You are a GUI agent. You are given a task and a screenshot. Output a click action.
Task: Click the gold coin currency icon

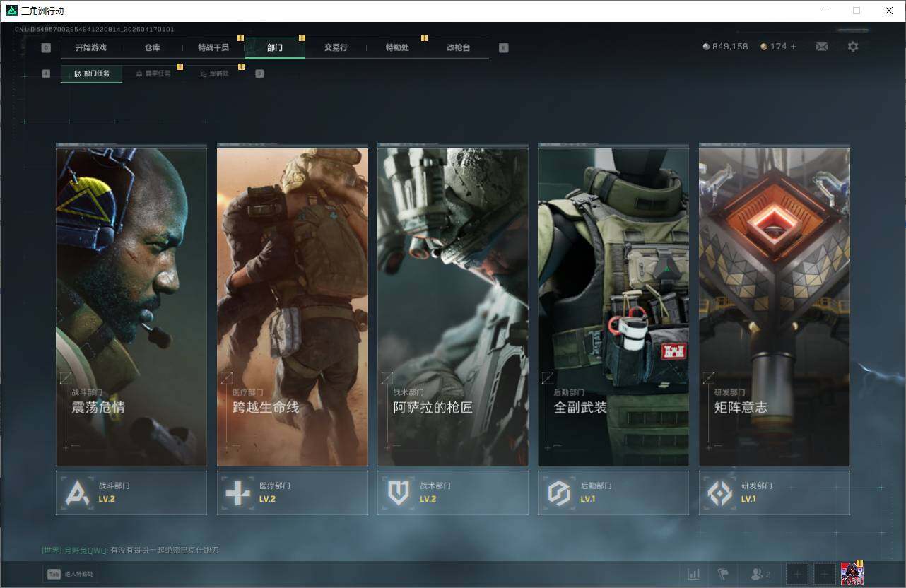click(x=764, y=47)
